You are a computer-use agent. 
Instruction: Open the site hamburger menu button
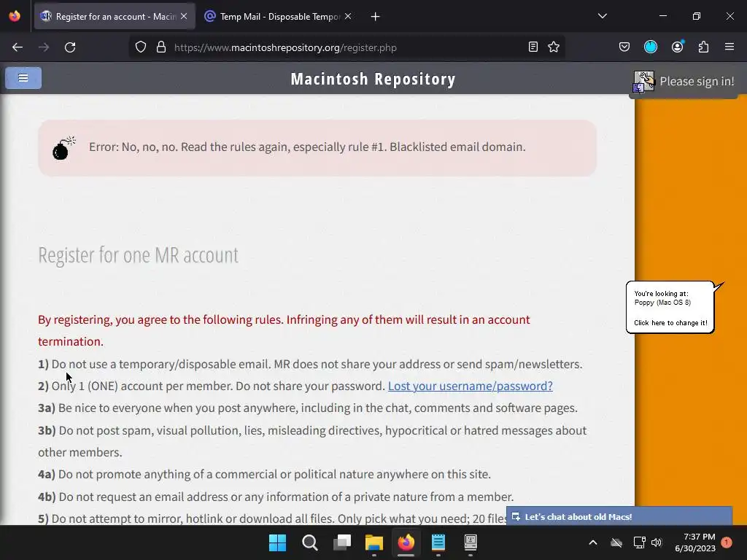coord(23,78)
